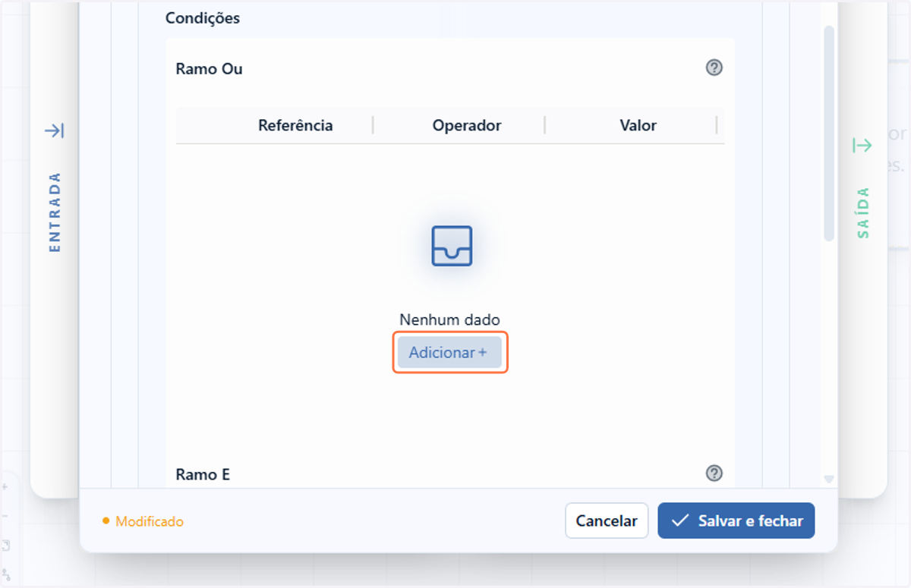The width and height of the screenshot is (911, 588).
Task: Click the Operador column header
Action: coord(467,125)
